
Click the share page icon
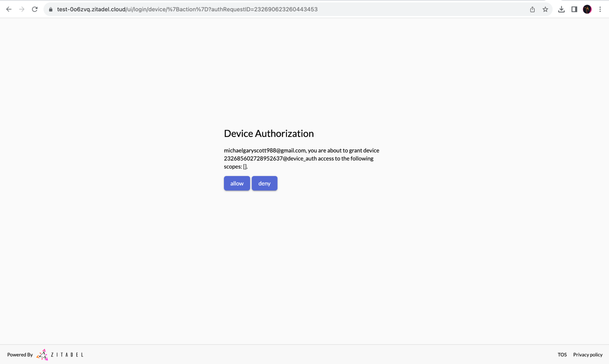click(x=532, y=9)
